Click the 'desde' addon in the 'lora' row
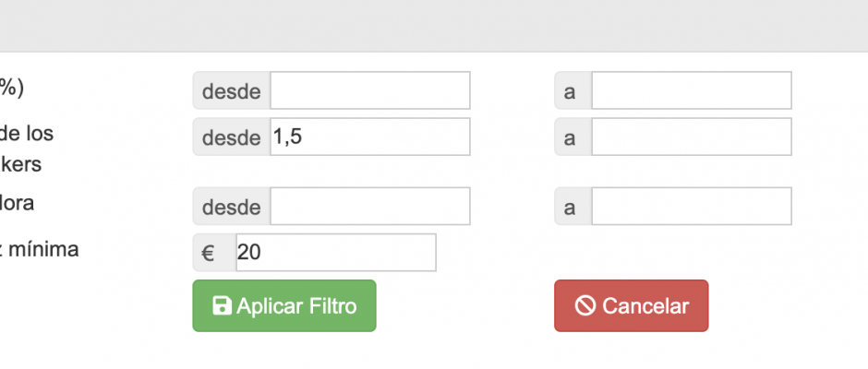 tap(232, 207)
